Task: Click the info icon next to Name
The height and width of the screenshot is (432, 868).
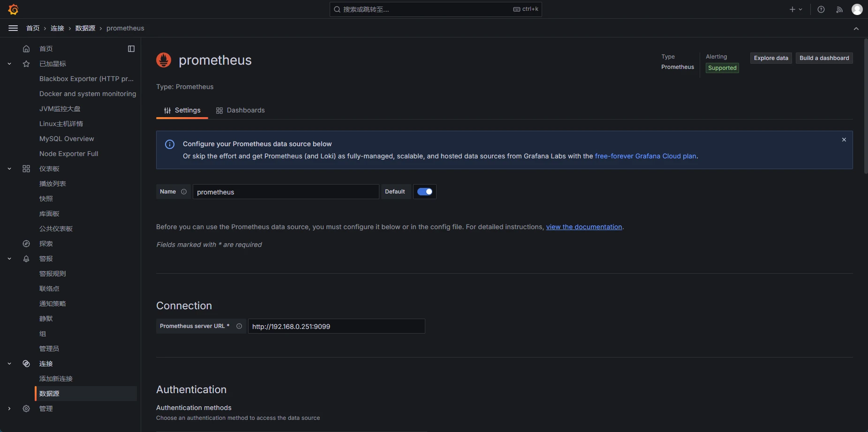Action: 184,192
